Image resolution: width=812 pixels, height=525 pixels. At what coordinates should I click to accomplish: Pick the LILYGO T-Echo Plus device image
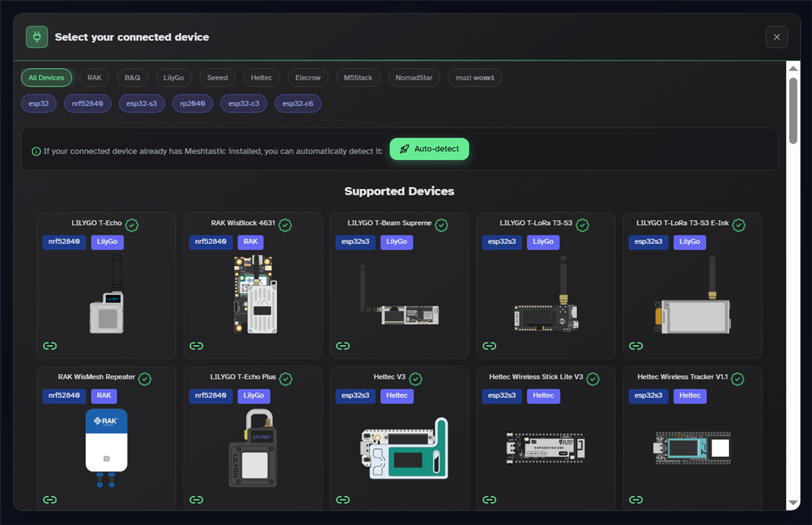(x=253, y=448)
